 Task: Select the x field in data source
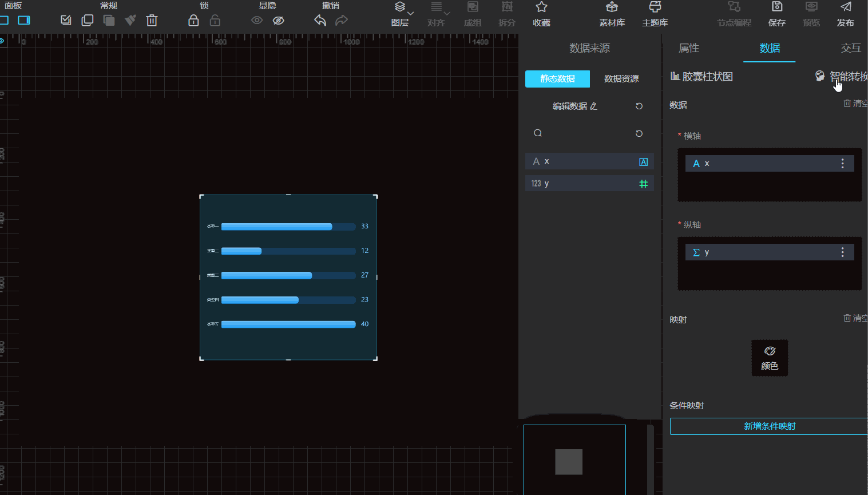(x=589, y=161)
